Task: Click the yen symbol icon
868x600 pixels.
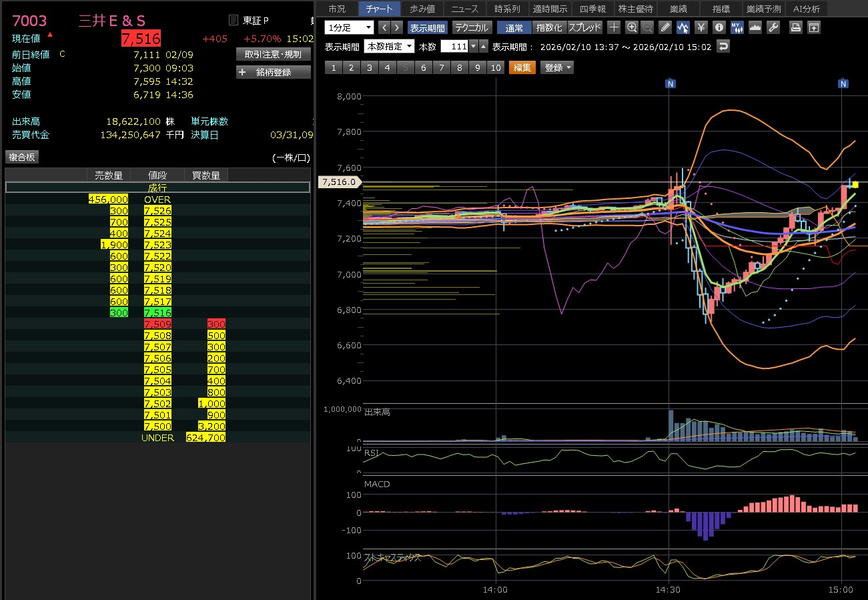Action: click(701, 27)
